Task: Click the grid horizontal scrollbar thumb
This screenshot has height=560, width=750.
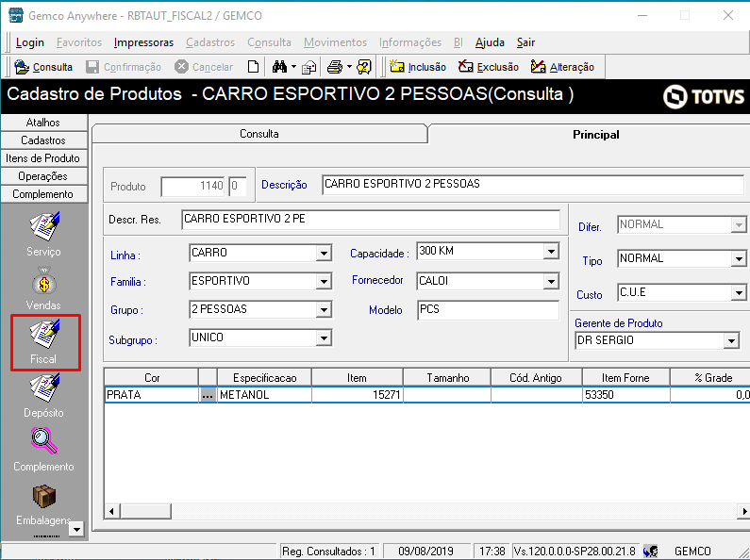Action: tap(145, 511)
